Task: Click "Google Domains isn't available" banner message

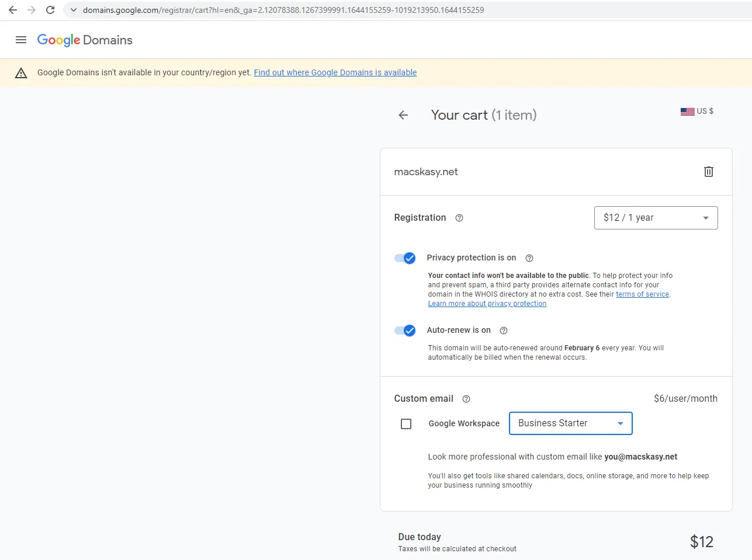Action: point(144,72)
